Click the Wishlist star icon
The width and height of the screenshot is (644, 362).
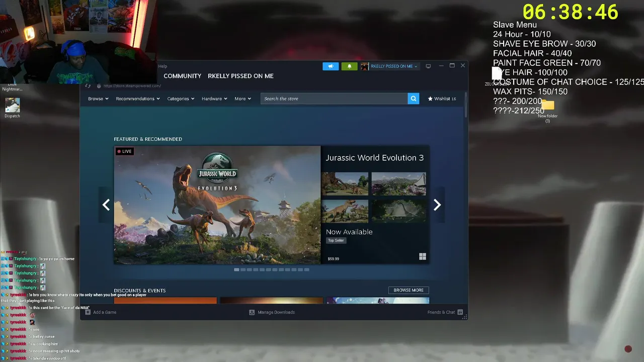[x=430, y=99]
